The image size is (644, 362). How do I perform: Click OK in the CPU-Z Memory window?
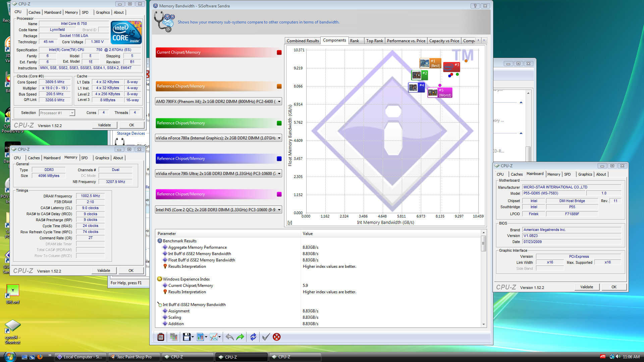tap(131, 270)
